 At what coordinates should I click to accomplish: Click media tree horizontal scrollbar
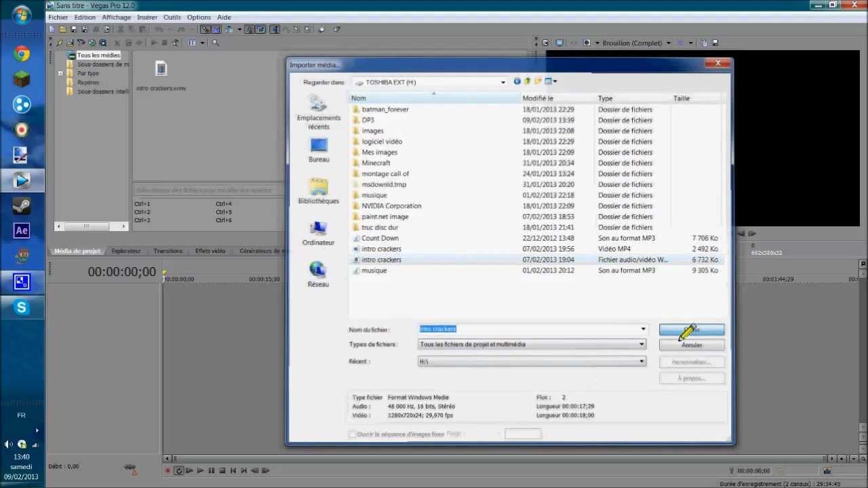pos(92,226)
